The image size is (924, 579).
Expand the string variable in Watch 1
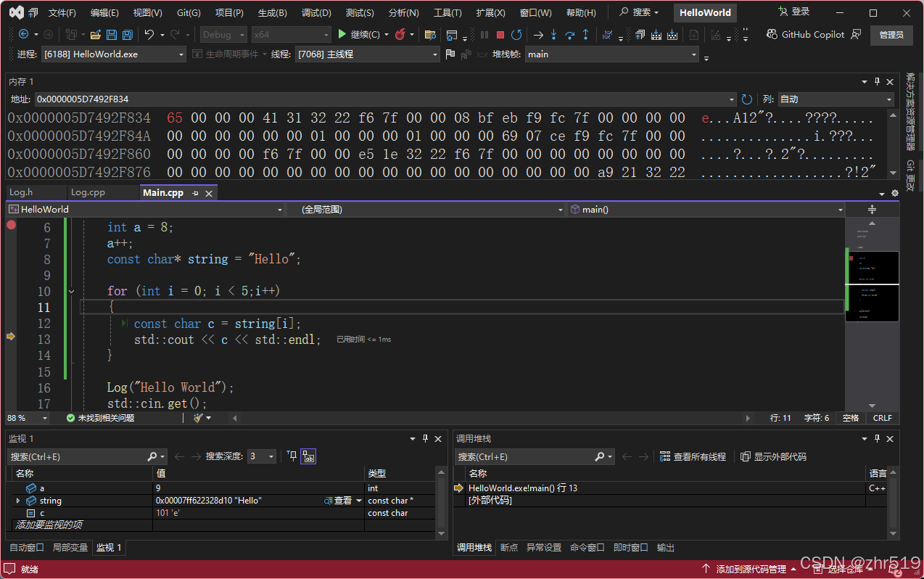[x=18, y=501]
